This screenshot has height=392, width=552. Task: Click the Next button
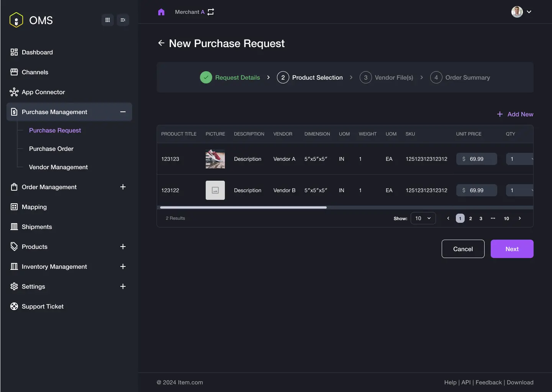point(512,249)
